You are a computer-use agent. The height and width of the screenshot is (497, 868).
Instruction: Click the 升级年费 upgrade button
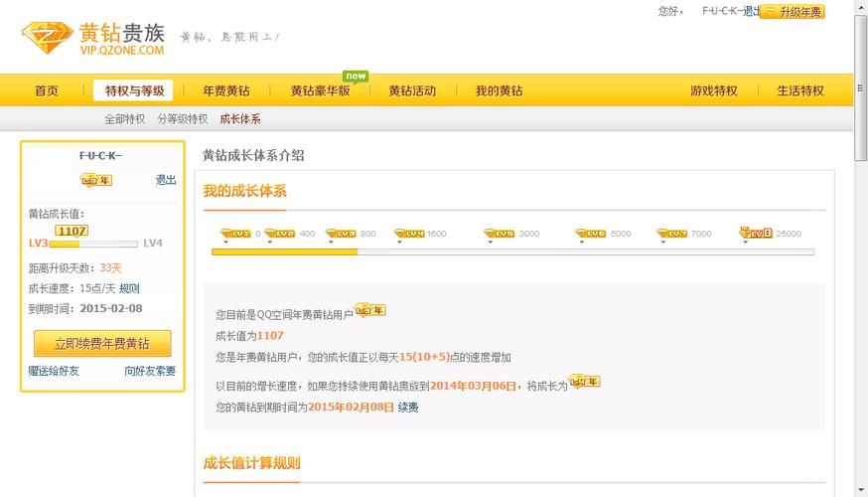coord(793,12)
